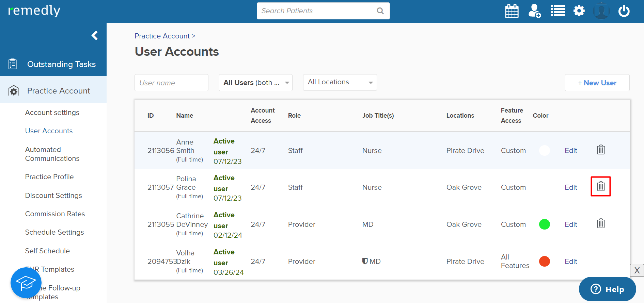The height and width of the screenshot is (303, 644).
Task: Click the Practice Account breadcrumb link
Action: (x=162, y=36)
